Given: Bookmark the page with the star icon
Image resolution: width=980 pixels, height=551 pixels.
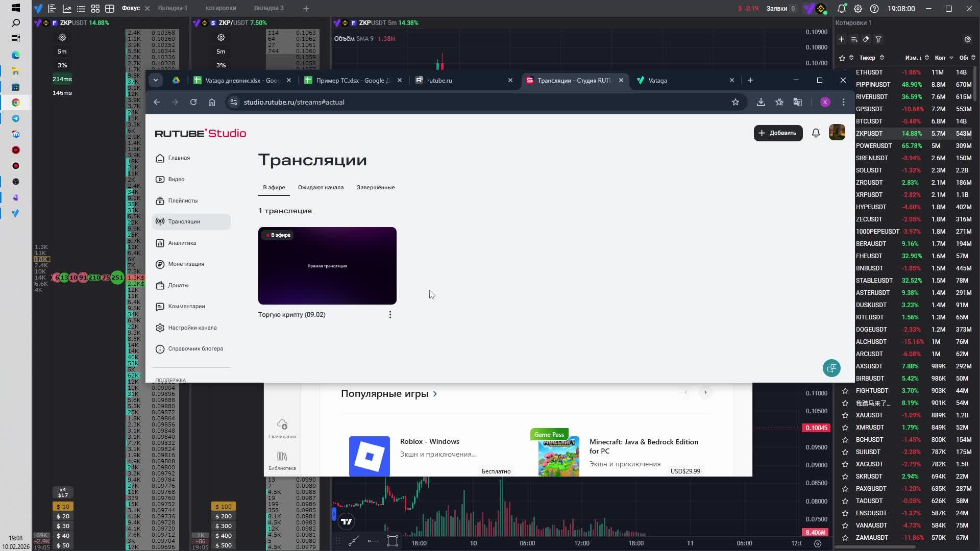Looking at the screenshot, I should coord(735,102).
